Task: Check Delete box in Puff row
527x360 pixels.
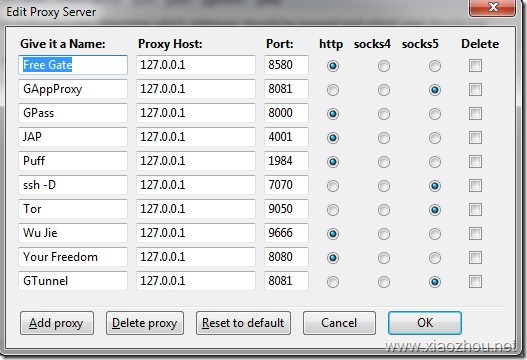Action: [x=475, y=162]
